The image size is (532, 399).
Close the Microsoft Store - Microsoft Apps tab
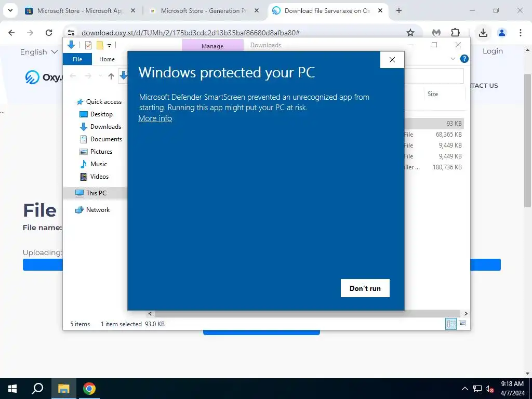pyautogui.click(x=133, y=10)
